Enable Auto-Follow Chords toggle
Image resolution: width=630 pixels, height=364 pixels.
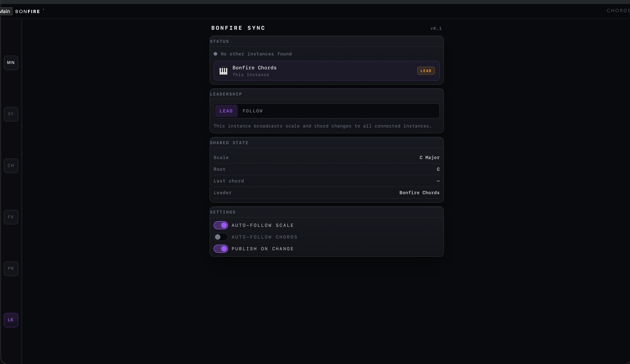[221, 237]
